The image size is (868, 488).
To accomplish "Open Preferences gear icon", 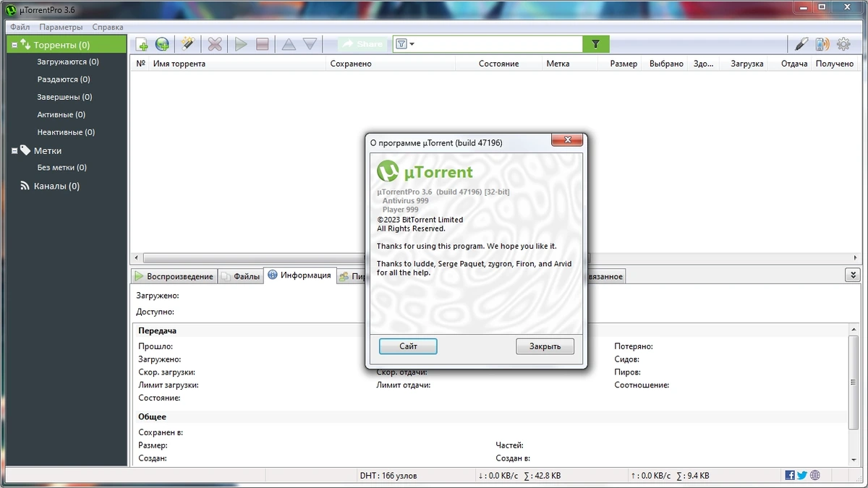I will pyautogui.click(x=843, y=44).
